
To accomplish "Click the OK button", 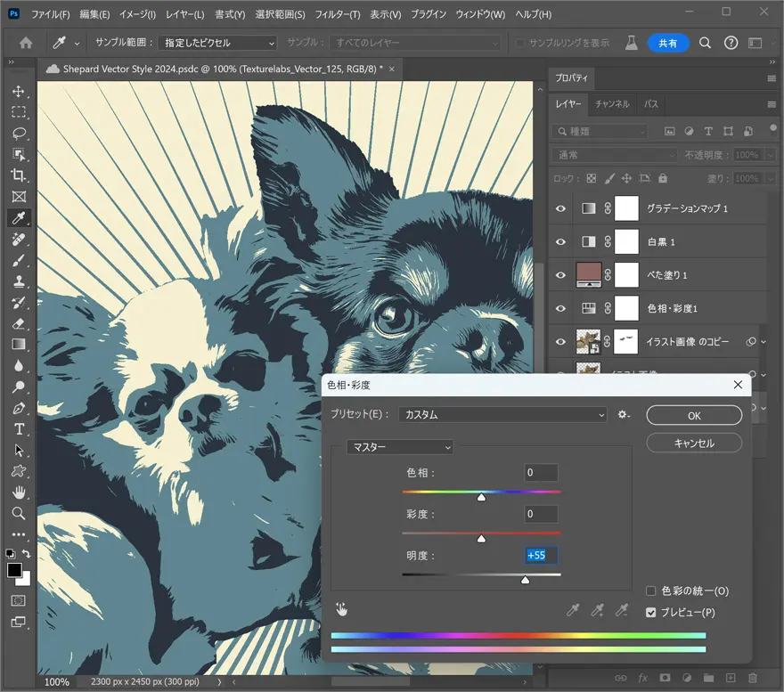I will coord(694,416).
